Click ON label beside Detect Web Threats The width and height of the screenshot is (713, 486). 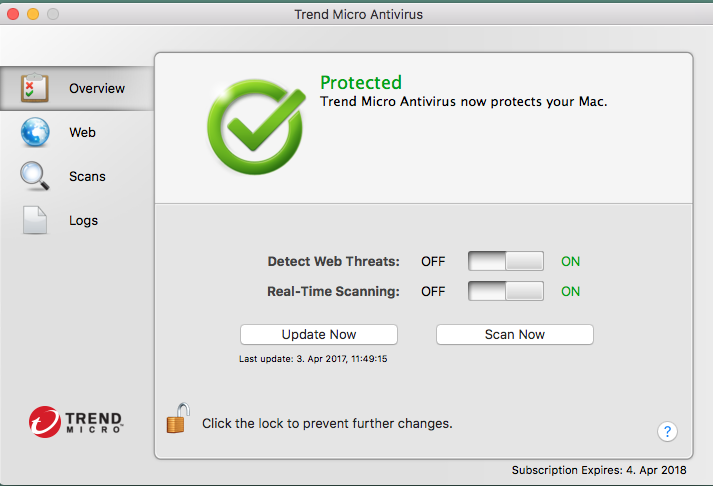pos(570,262)
